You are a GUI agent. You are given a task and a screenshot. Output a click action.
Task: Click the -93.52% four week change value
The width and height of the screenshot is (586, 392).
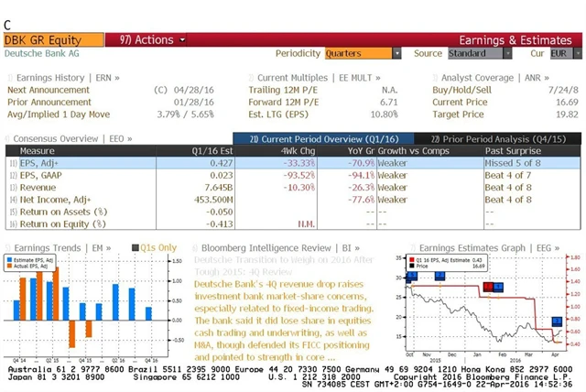tap(299, 175)
